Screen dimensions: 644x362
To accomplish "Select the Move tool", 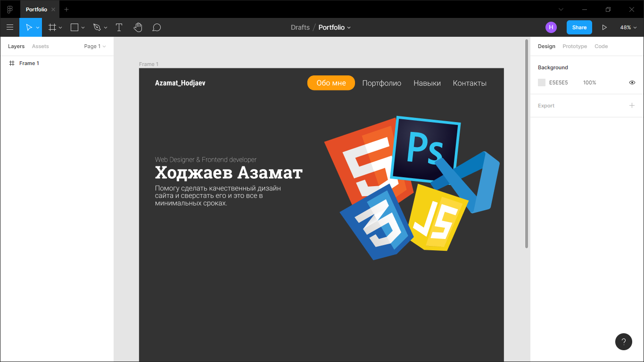I will coord(29,27).
